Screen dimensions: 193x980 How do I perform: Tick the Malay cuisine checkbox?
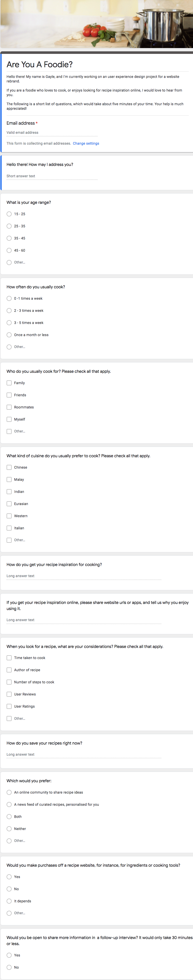click(9, 480)
